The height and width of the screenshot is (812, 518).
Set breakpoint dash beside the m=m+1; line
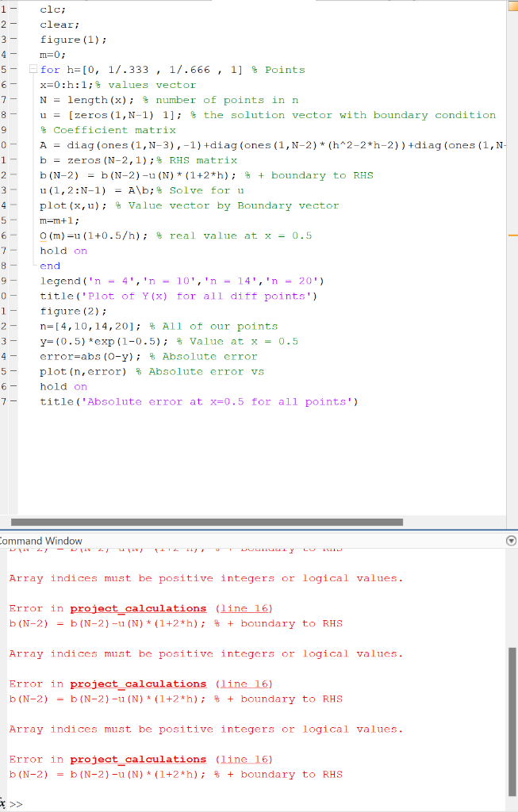tap(13, 220)
